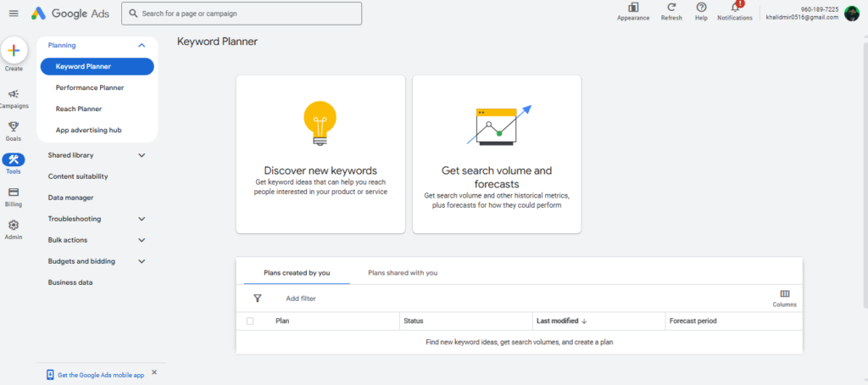Open Notifications bell icon

click(735, 7)
